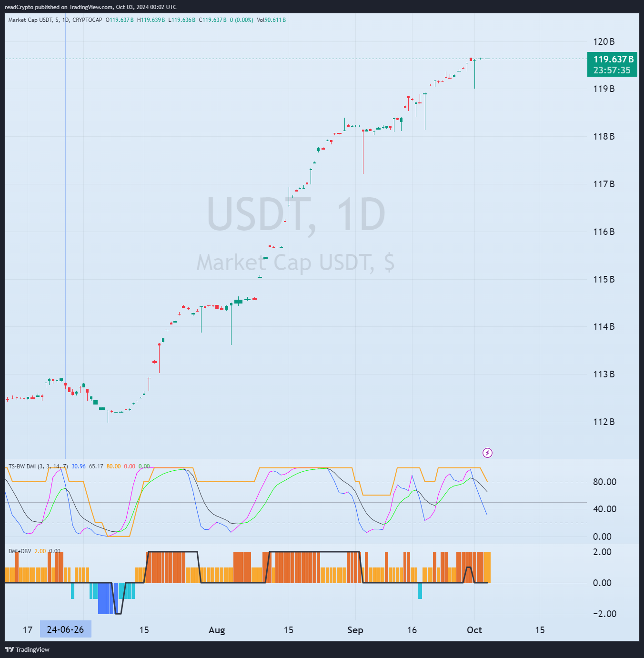Click the 17 date label on time axis

tap(28, 630)
